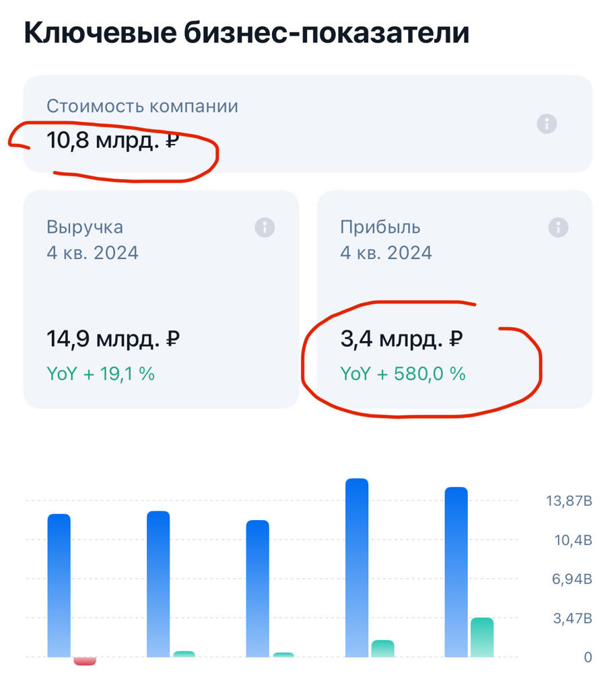
Task: Click the 3,47B axis label
Action: [572, 618]
